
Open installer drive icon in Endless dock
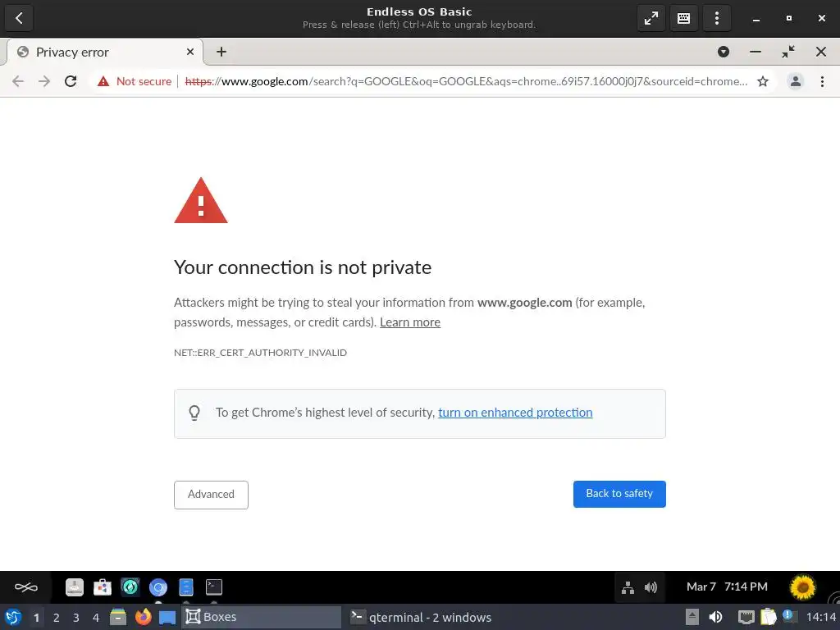[75, 587]
